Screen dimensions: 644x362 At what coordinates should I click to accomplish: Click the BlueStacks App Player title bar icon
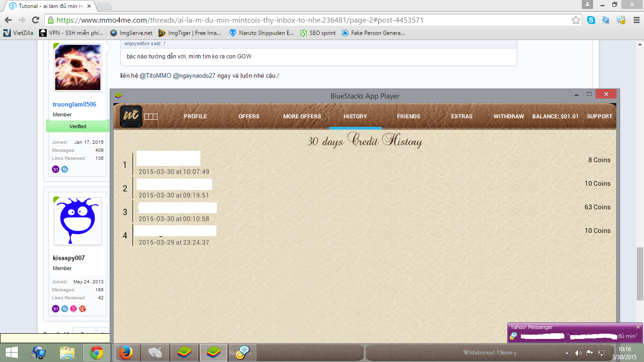(118, 96)
